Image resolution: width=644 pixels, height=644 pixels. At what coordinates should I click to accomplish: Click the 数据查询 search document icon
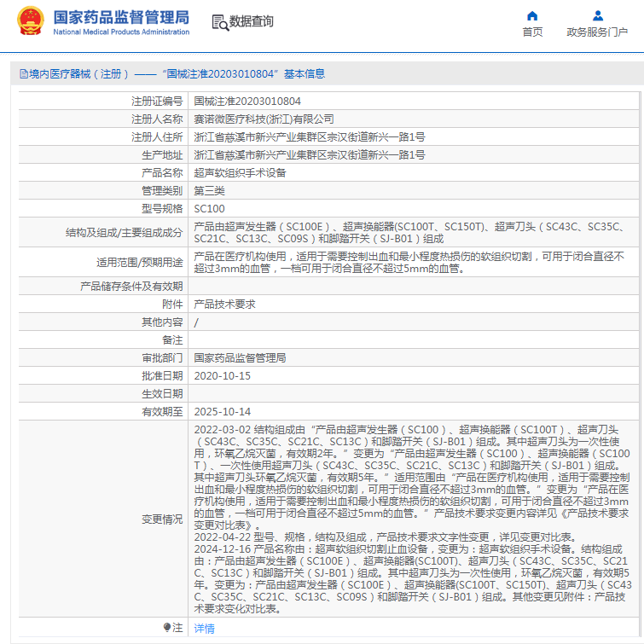coord(220,22)
